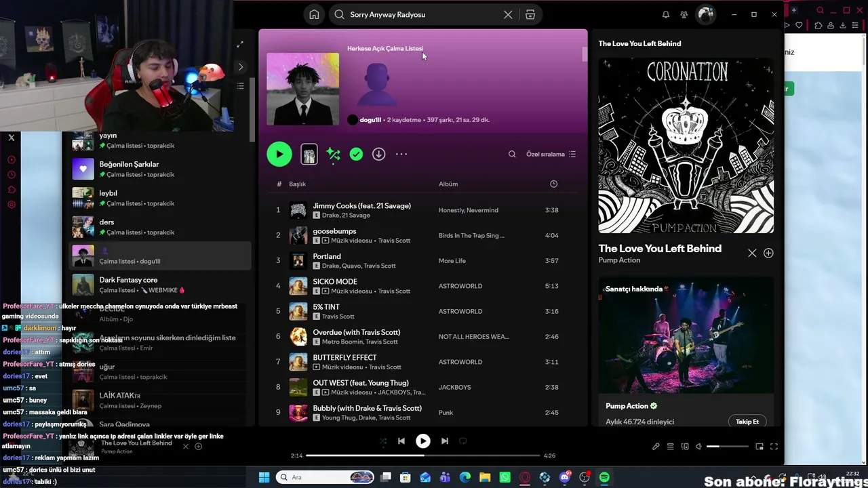Open the Honestly, Nevermind album link
This screenshot has height=488, width=868.
tap(469, 210)
